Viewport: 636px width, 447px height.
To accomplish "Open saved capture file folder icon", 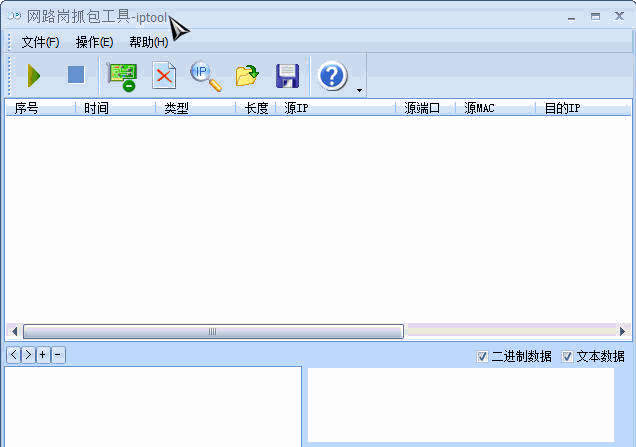I will tap(247, 75).
